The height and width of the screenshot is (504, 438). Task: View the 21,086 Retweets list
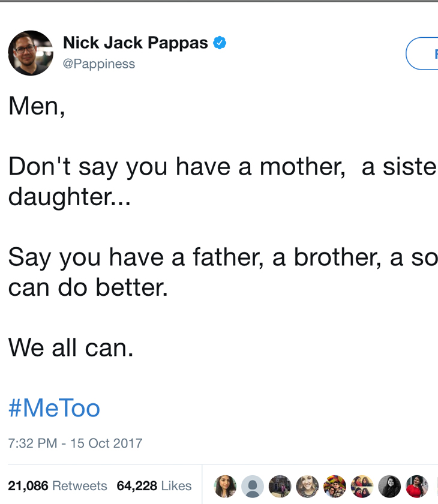pos(58,486)
